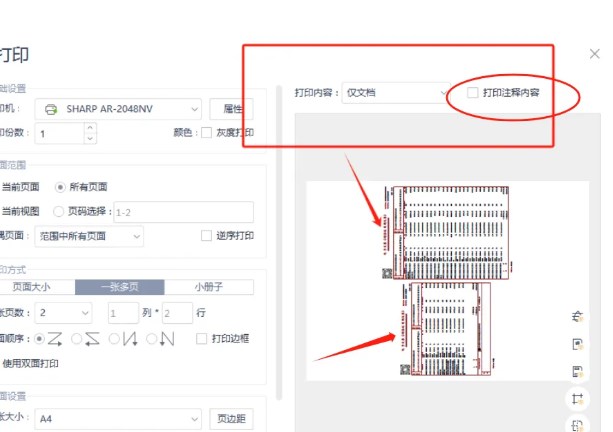Select Z-shaped page order icon
Image resolution: width=613 pixels, height=432 pixels.
tap(55, 339)
